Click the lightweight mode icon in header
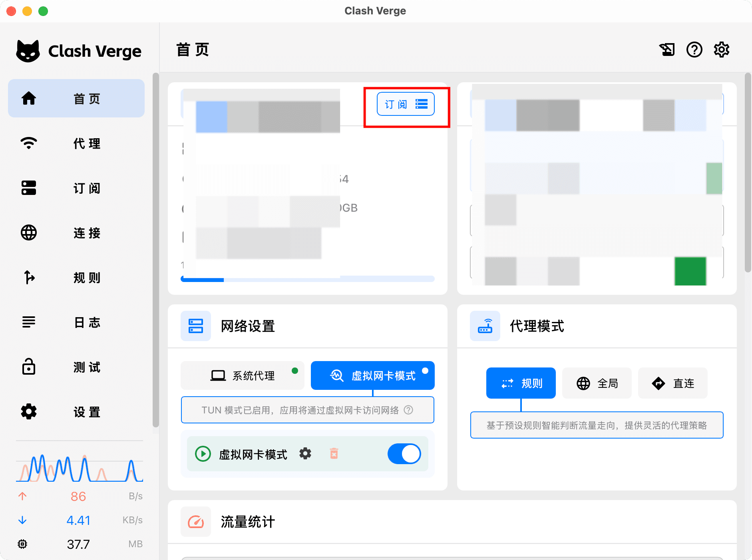This screenshot has height=560, width=752. (667, 50)
